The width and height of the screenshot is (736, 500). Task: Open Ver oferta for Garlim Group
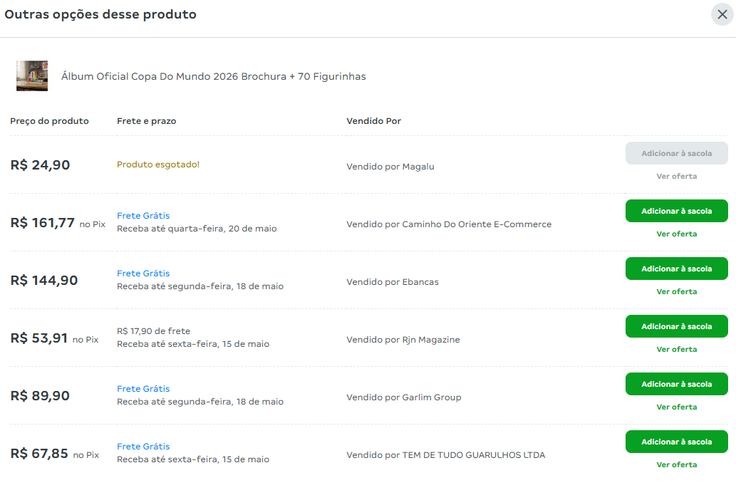[676, 408]
